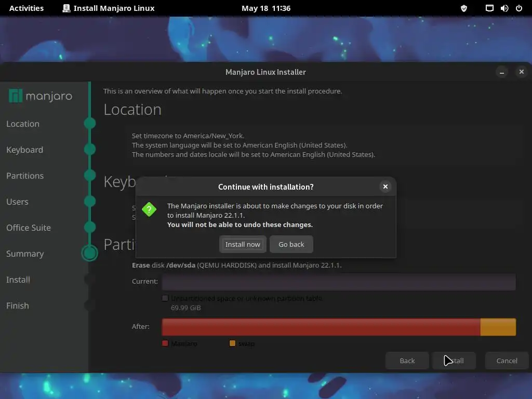This screenshot has height=399, width=532.
Task: Click the overview description text at top
Action: click(222, 91)
